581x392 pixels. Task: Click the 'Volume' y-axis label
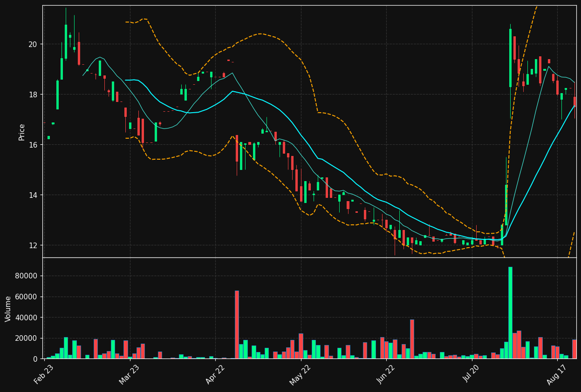[x=8, y=309]
